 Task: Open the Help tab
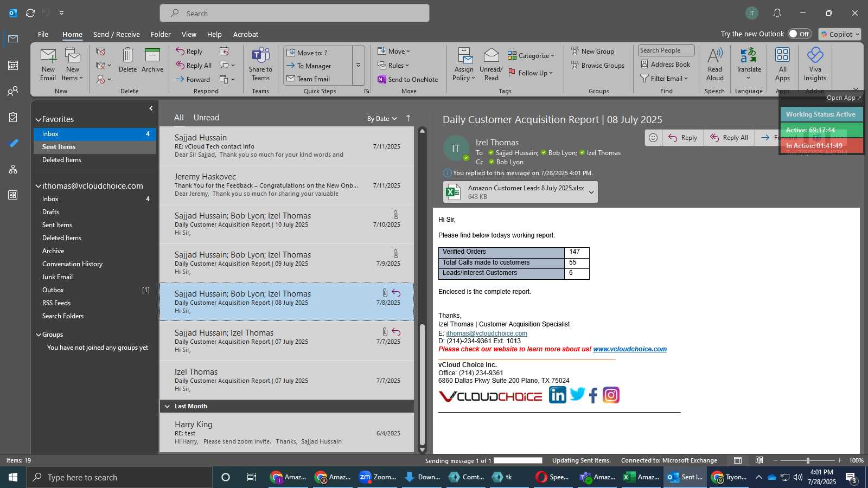point(214,34)
